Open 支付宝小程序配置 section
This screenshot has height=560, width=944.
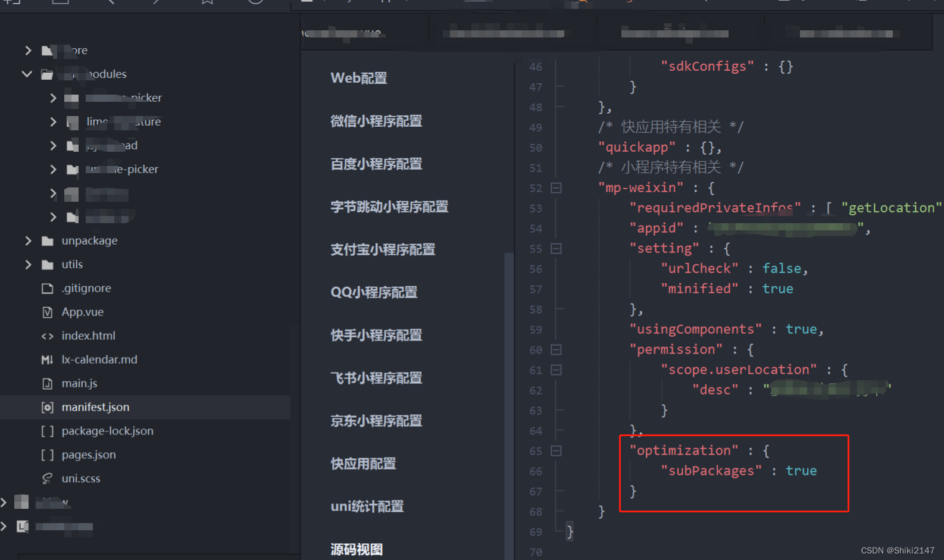[x=383, y=249]
